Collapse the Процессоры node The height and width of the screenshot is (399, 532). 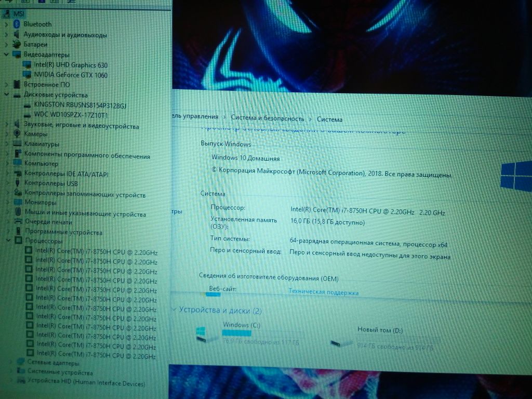coord(8,241)
